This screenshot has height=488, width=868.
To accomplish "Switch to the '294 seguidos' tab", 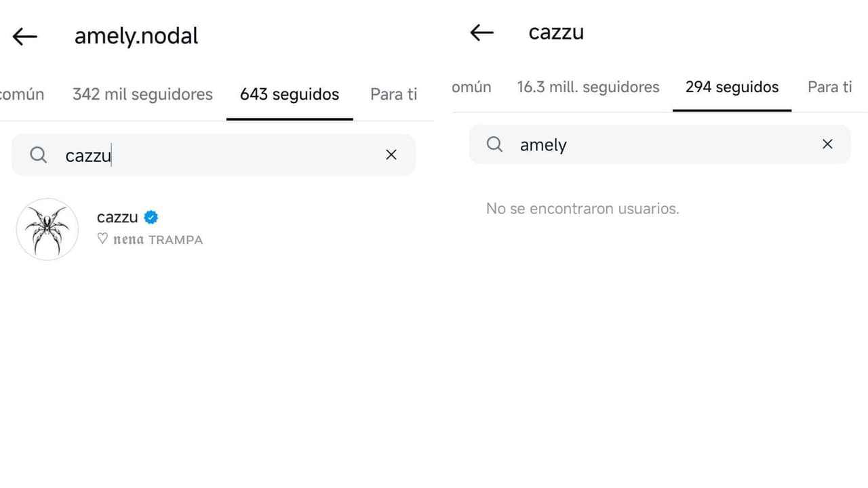I will [732, 87].
